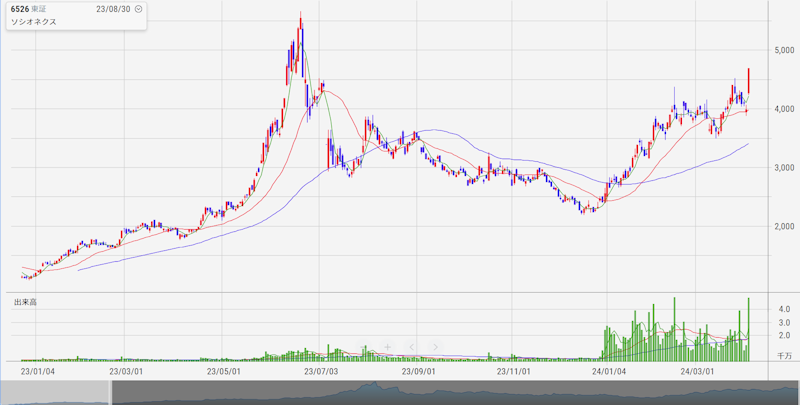
Task: Click the 23/09/01 date axis label
Action: tap(417, 371)
